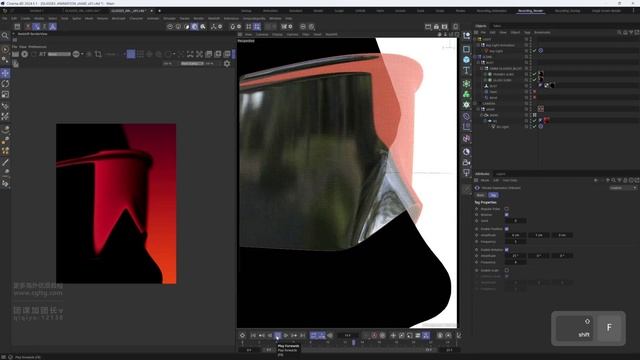Click search icon in Object Manager header
640x360 pixels.
619,32
